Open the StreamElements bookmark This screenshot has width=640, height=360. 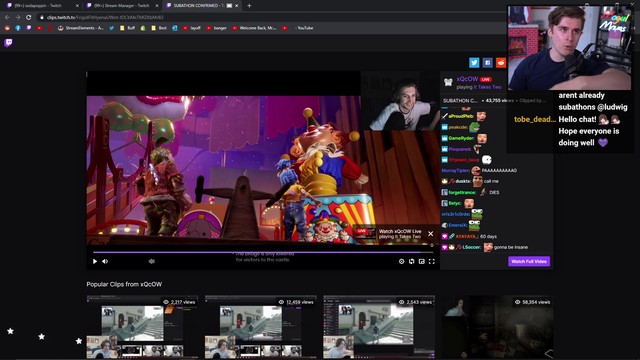point(80,28)
